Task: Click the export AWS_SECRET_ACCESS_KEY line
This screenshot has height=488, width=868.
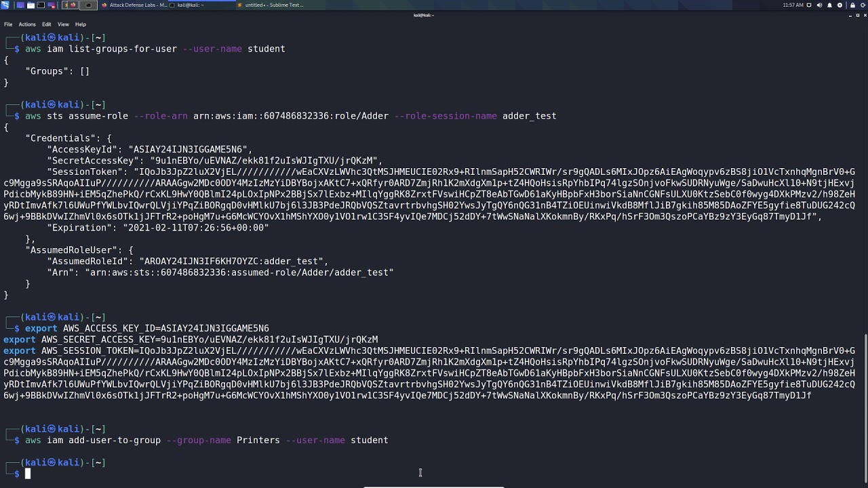Action: 191,340
